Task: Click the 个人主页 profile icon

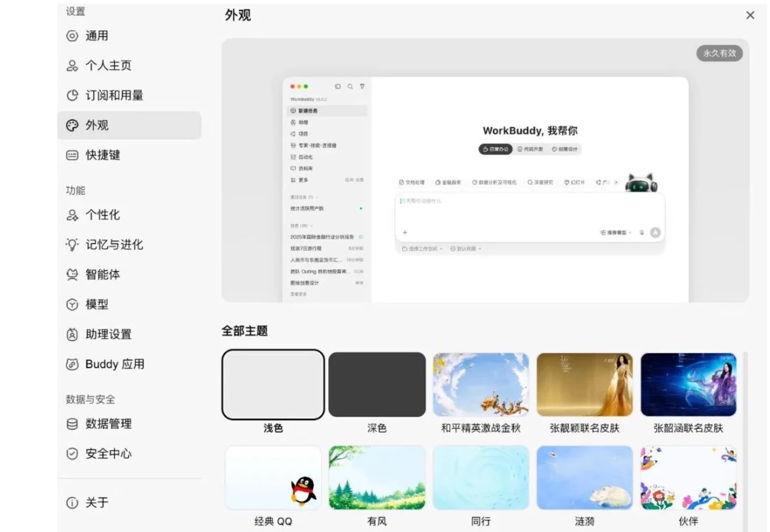Action: [72, 66]
